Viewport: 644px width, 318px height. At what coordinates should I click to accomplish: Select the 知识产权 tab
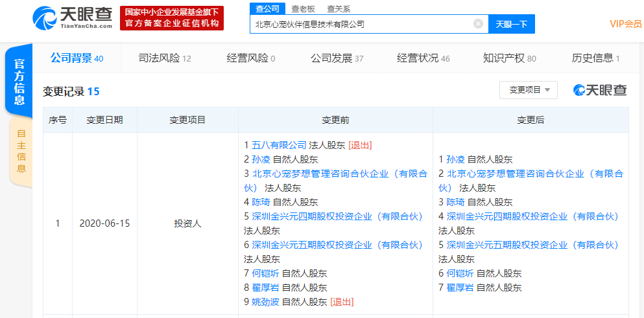509,58
